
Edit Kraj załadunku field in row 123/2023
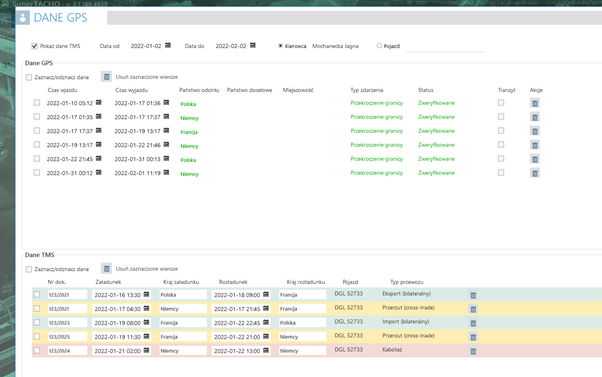point(183,323)
